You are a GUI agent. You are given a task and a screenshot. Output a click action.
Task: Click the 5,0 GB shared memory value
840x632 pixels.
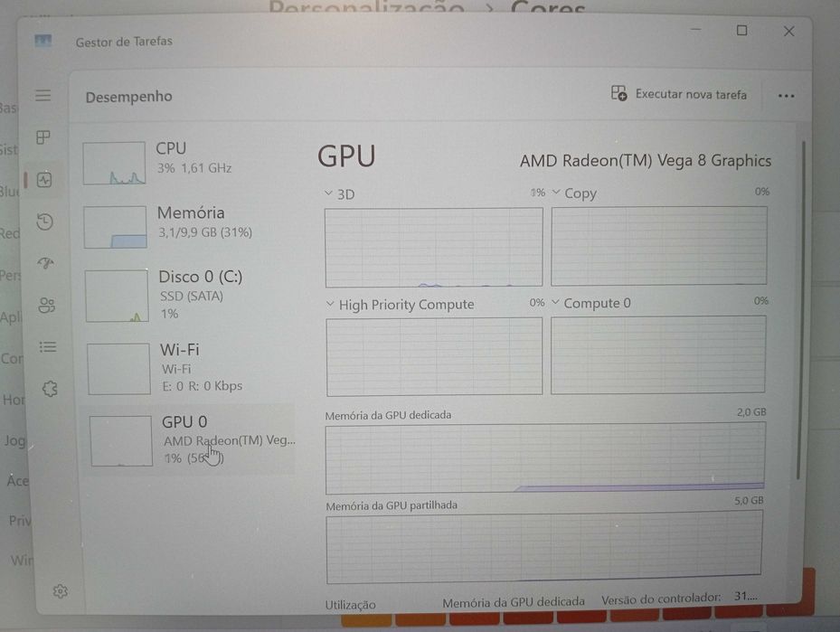(x=749, y=500)
